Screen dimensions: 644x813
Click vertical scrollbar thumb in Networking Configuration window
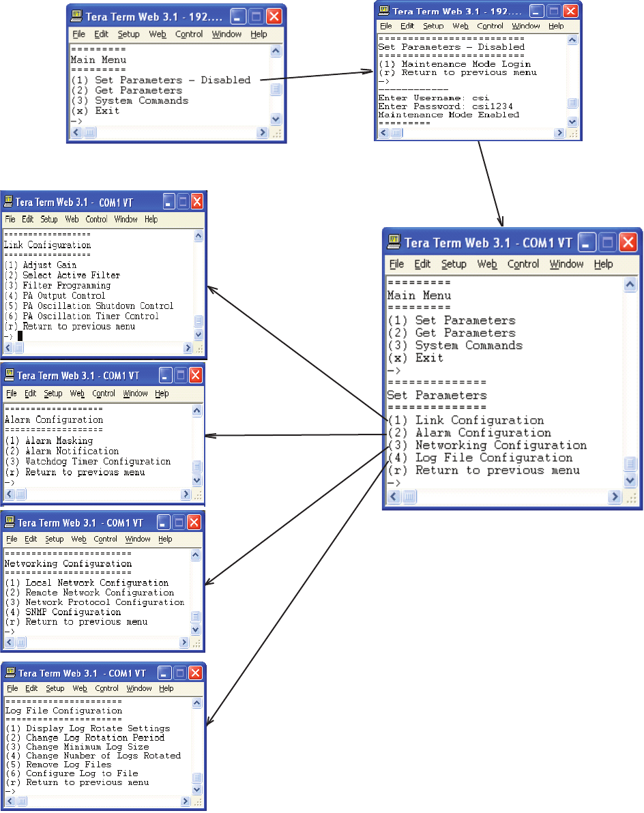tap(196, 617)
